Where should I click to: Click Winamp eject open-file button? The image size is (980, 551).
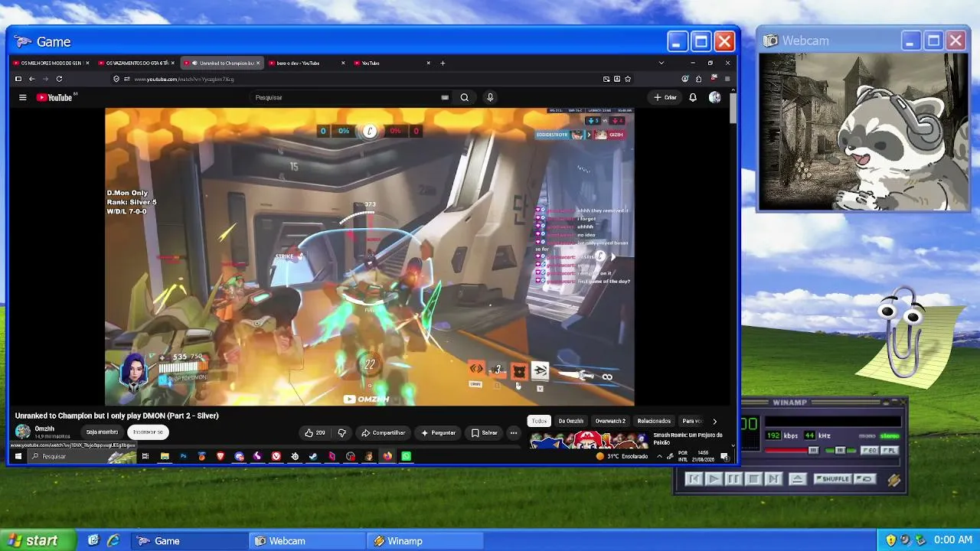[x=797, y=479]
